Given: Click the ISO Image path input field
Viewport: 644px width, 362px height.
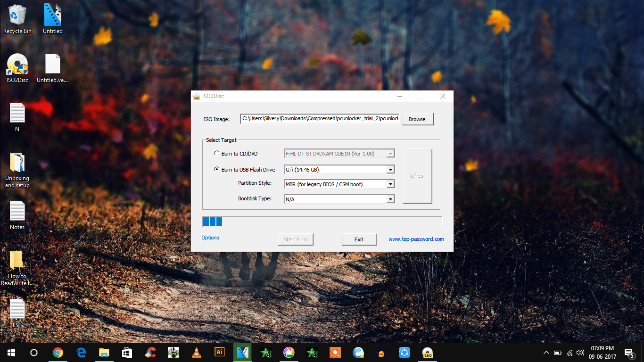Looking at the screenshot, I should (x=320, y=119).
